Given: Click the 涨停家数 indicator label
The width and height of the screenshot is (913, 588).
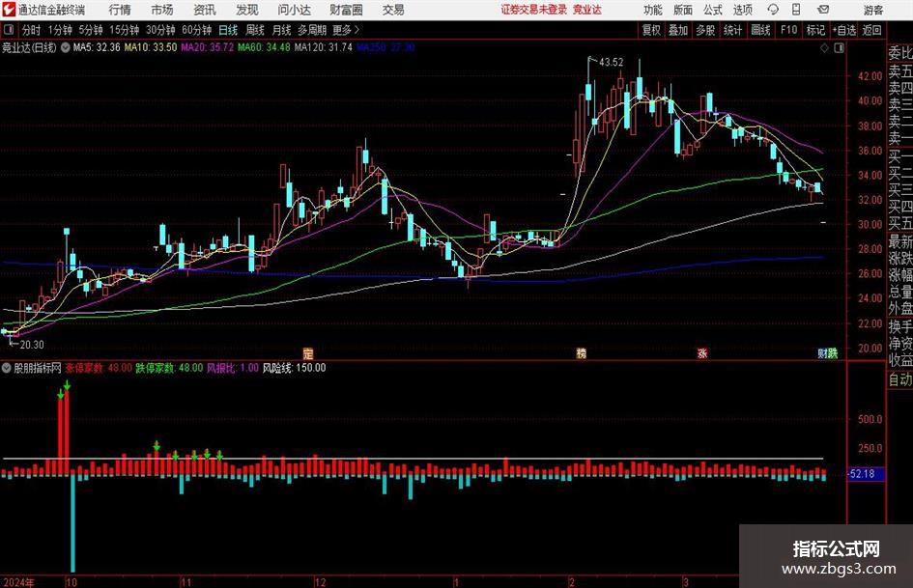Looking at the screenshot, I should (x=99, y=368).
